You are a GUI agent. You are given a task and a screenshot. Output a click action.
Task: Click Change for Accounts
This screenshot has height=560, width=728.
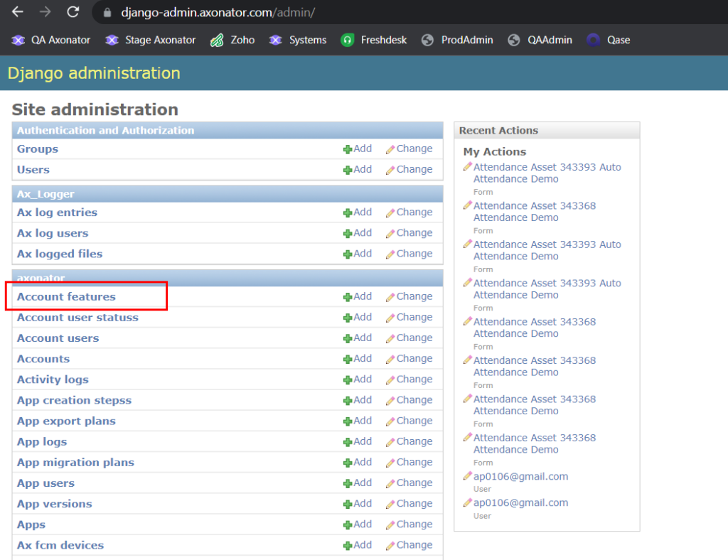coord(409,359)
